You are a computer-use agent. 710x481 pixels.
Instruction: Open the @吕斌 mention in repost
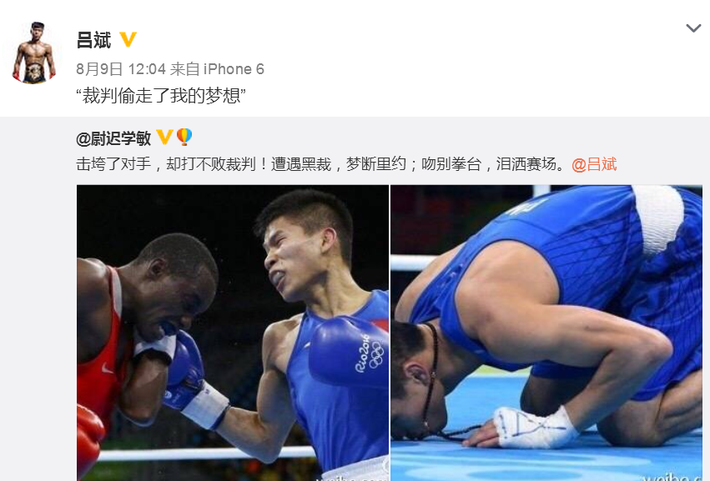click(x=594, y=164)
